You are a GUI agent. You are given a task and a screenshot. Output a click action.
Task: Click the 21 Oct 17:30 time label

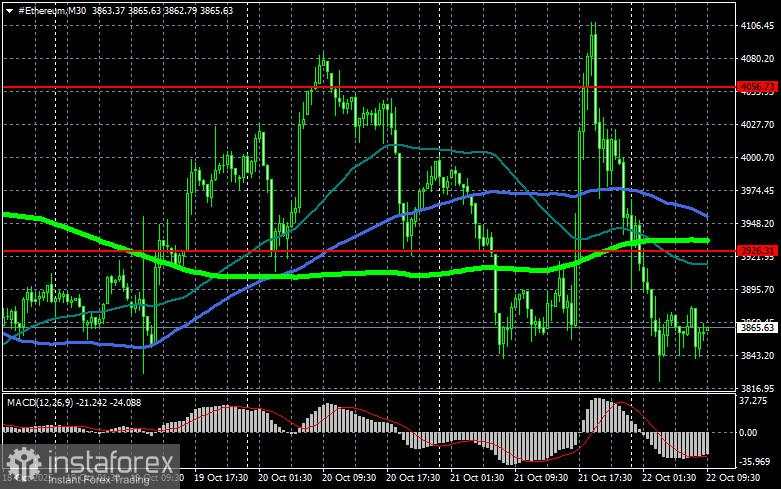pos(605,477)
